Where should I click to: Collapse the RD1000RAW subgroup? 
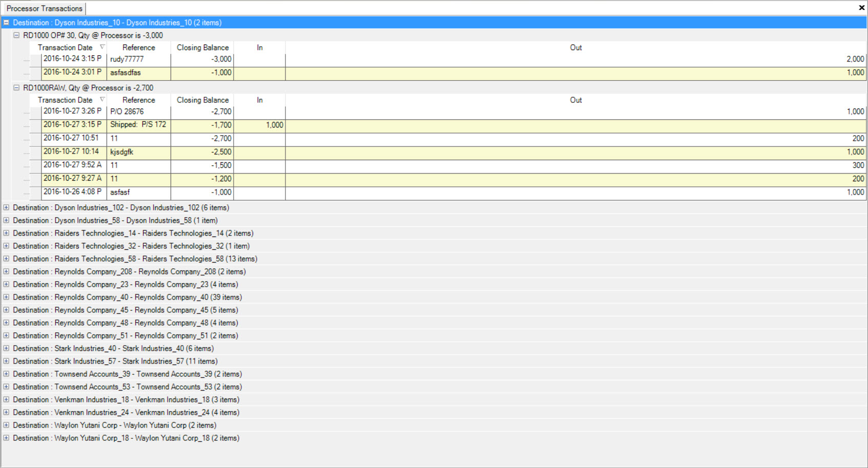[x=16, y=88]
